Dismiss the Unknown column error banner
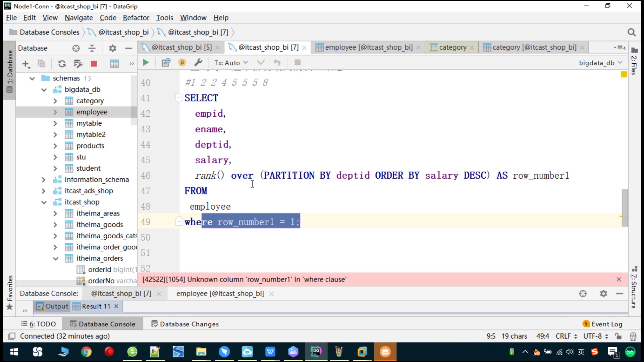This screenshot has width=644, height=362. click(619, 279)
